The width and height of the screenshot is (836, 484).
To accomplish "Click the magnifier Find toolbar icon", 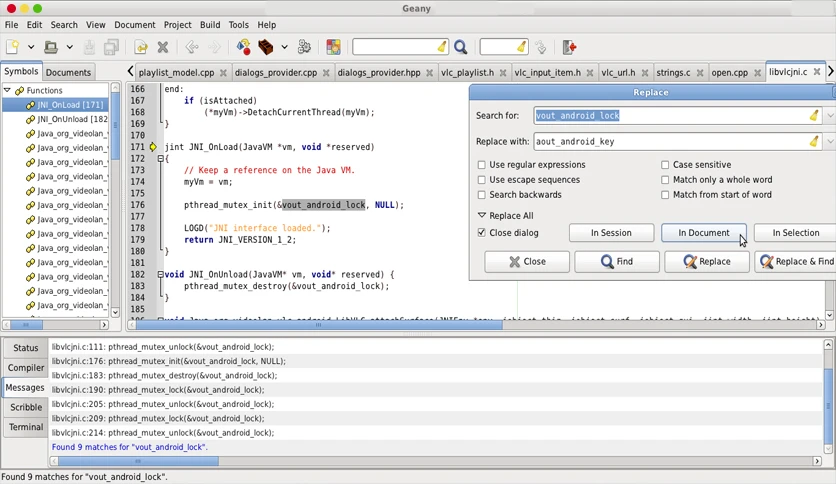I will pos(461,47).
